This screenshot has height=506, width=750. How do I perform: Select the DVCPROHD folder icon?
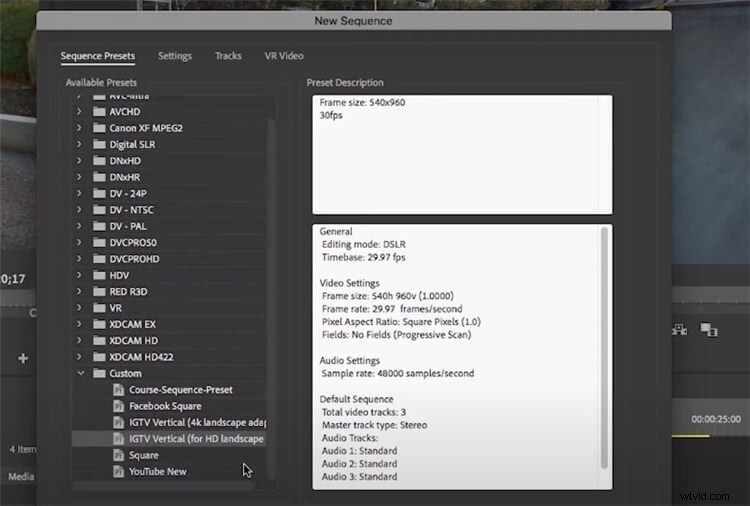[99, 259]
